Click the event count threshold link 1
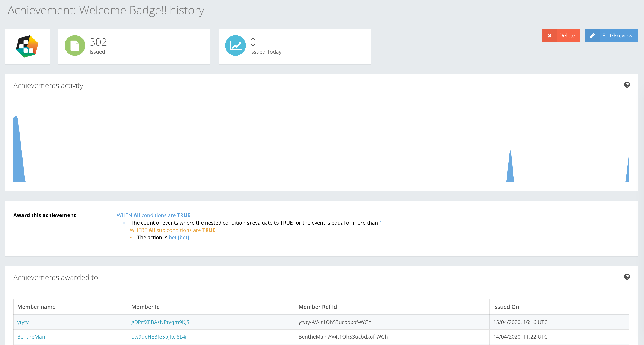 tap(381, 223)
